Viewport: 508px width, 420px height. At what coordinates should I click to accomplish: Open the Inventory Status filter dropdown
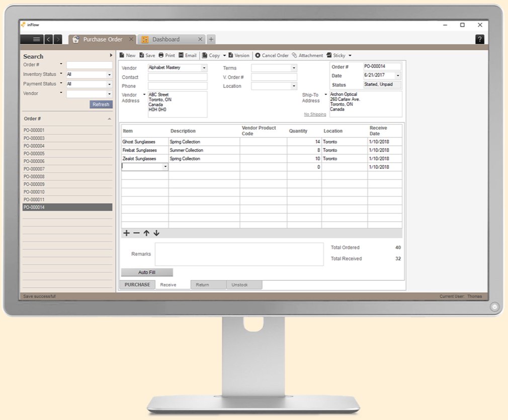110,74
